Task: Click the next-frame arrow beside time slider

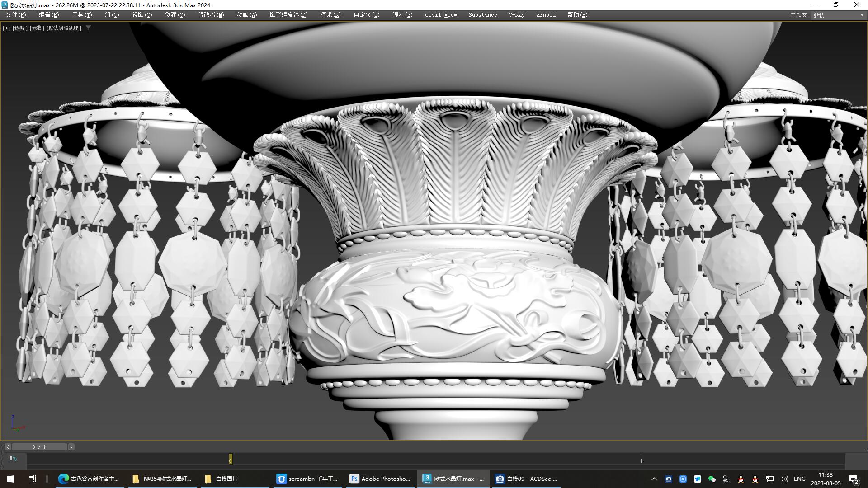Action: [x=71, y=446]
